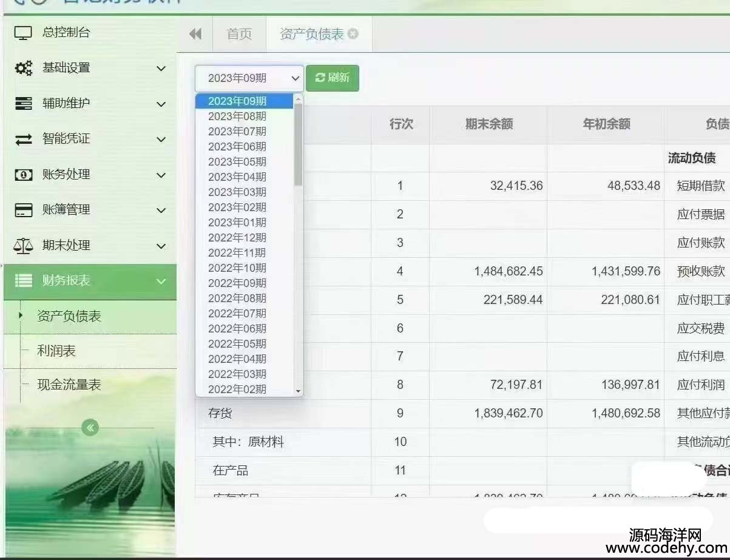Select 2022年12期 option

pyautogui.click(x=245, y=237)
